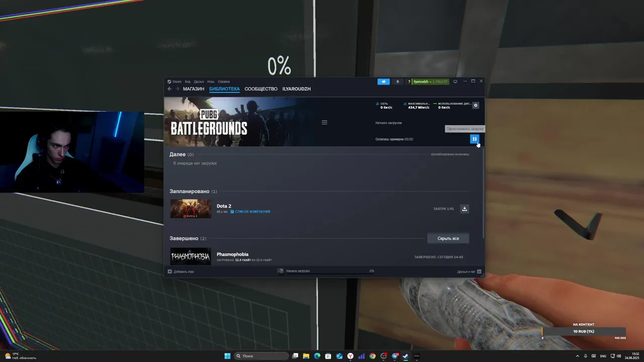
Task: Launch Microsoft Edge from taskbar
Action: tap(317, 356)
